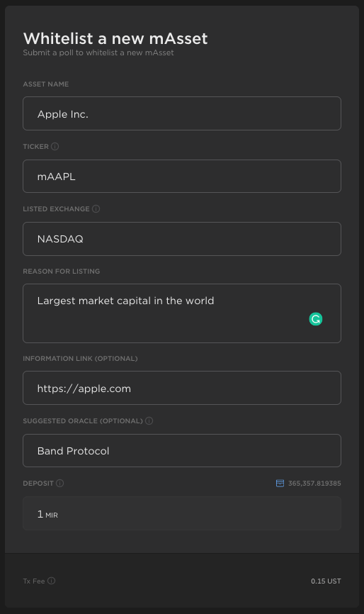This screenshot has width=364, height=614.
Task: Click the Information Link field with https://apple.com
Action: (182, 388)
